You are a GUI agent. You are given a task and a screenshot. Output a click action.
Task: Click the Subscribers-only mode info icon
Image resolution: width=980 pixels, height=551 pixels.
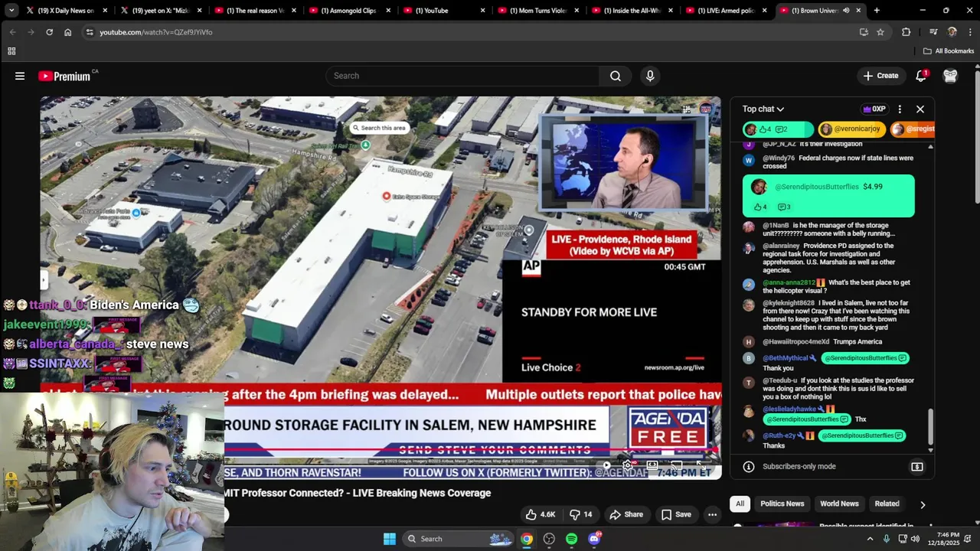pos(749,467)
